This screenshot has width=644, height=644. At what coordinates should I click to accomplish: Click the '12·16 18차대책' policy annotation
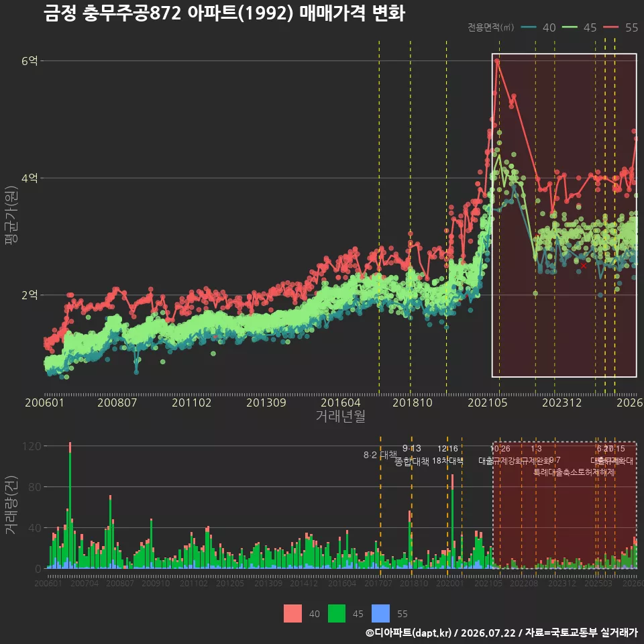click(447, 455)
